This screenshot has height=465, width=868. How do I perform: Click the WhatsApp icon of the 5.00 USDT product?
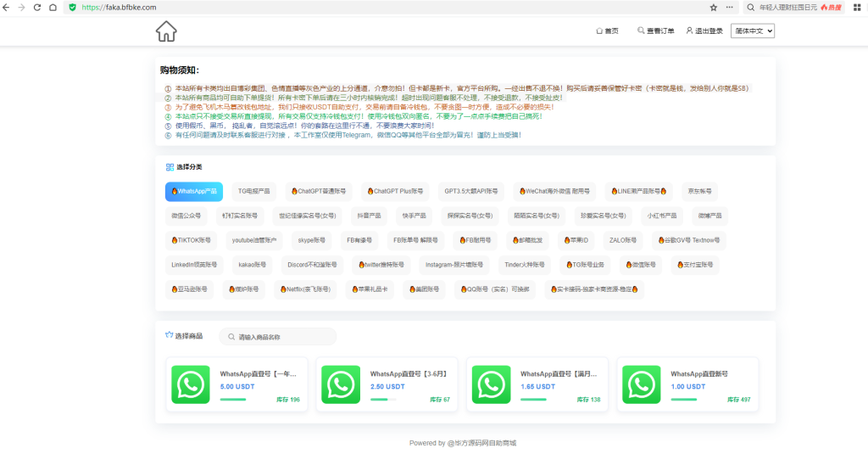[191, 384]
